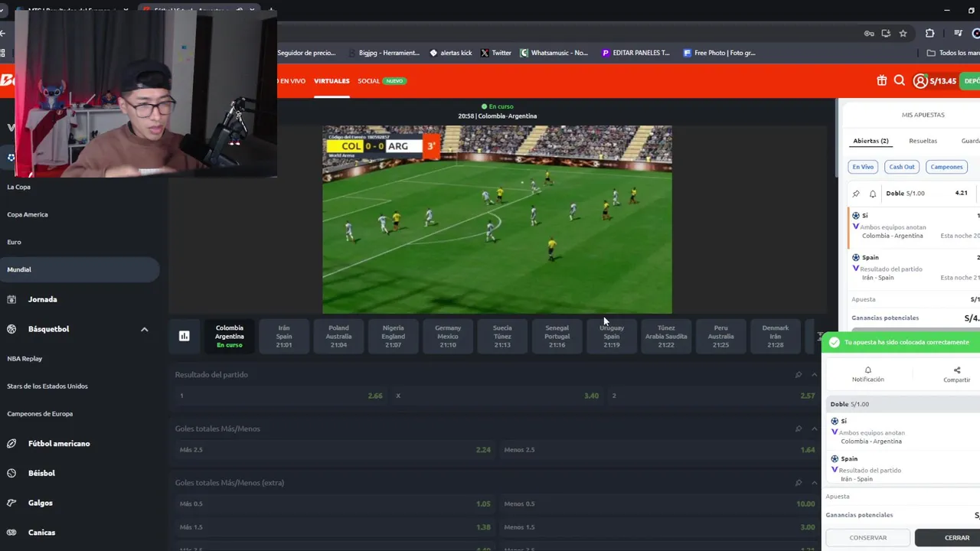Select Nigeria England 21:07 match
The height and width of the screenshot is (551, 980).
(393, 336)
